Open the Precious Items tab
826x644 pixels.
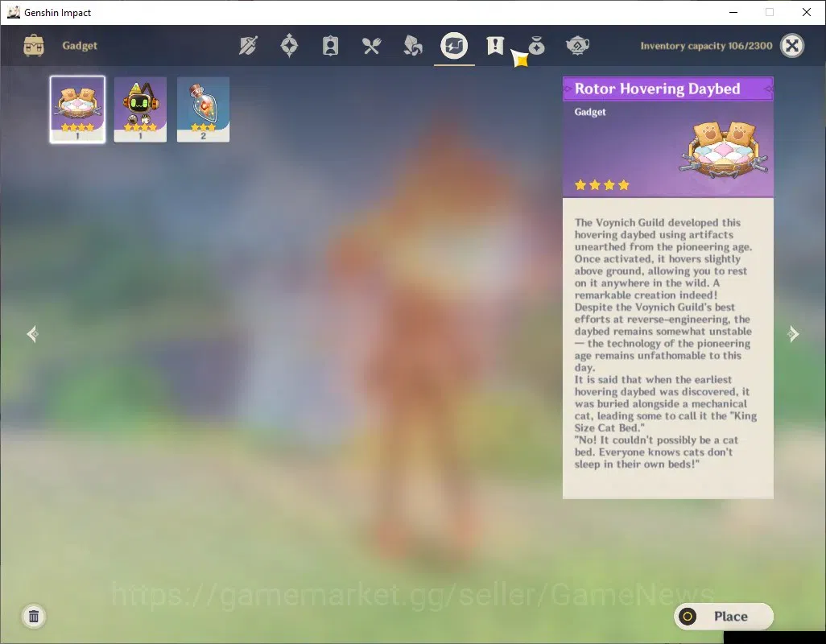click(536, 46)
